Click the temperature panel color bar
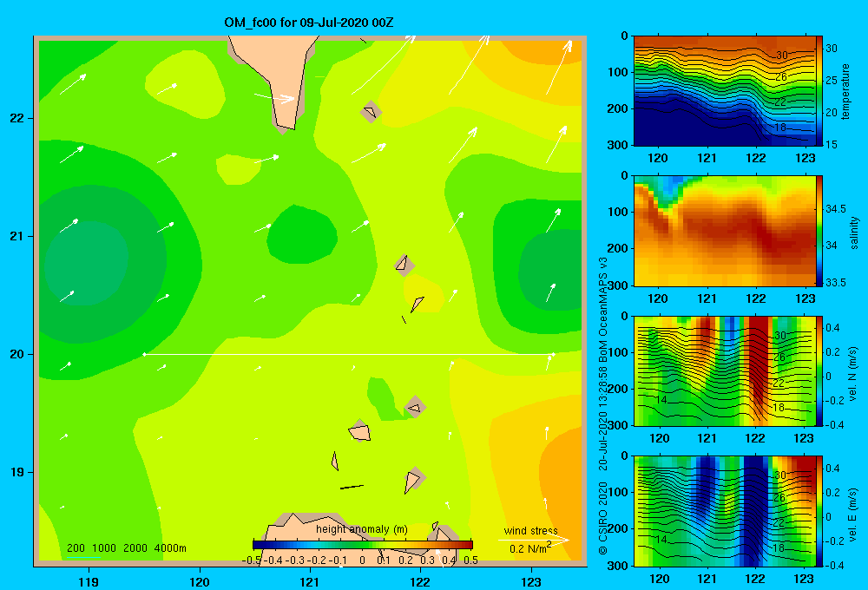The width and height of the screenshot is (868, 590). [819, 91]
